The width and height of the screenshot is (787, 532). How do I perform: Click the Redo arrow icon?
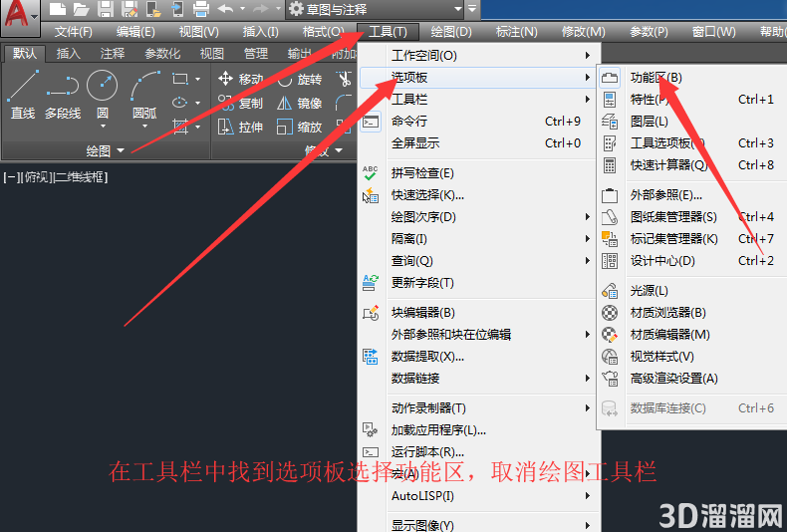pos(261,9)
